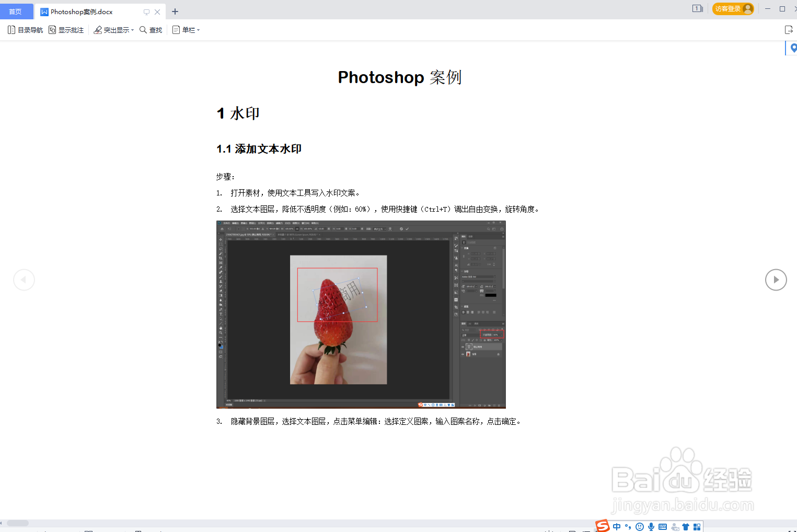Click the Photoshop 案例 document title
The width and height of the screenshot is (797, 532).
point(400,77)
